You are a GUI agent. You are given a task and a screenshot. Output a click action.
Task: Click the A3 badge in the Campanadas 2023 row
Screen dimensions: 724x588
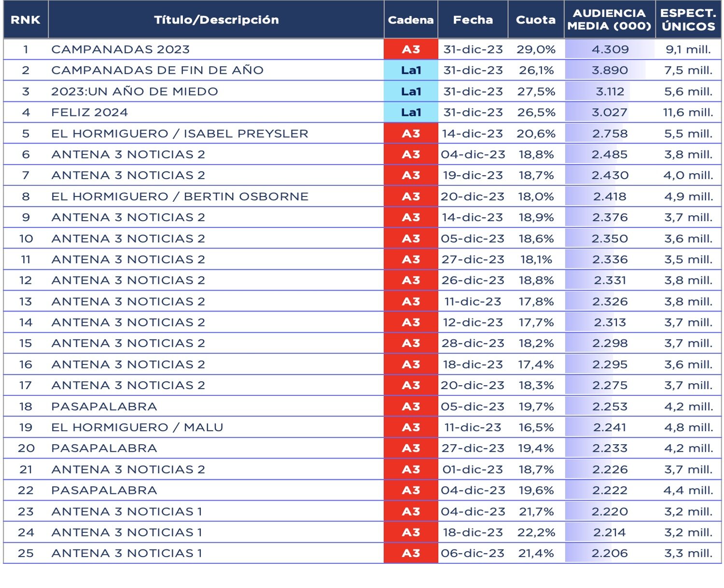411,49
